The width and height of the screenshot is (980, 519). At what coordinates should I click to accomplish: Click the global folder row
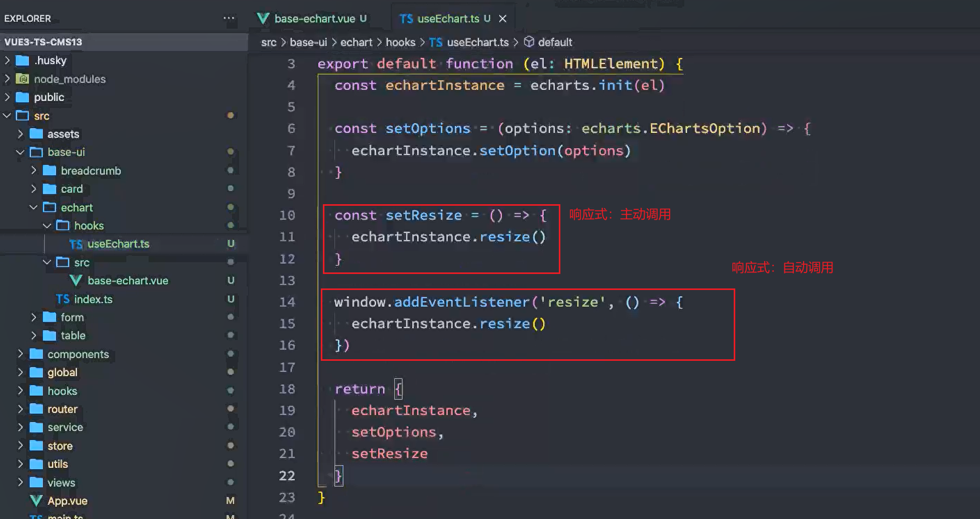[124, 372]
